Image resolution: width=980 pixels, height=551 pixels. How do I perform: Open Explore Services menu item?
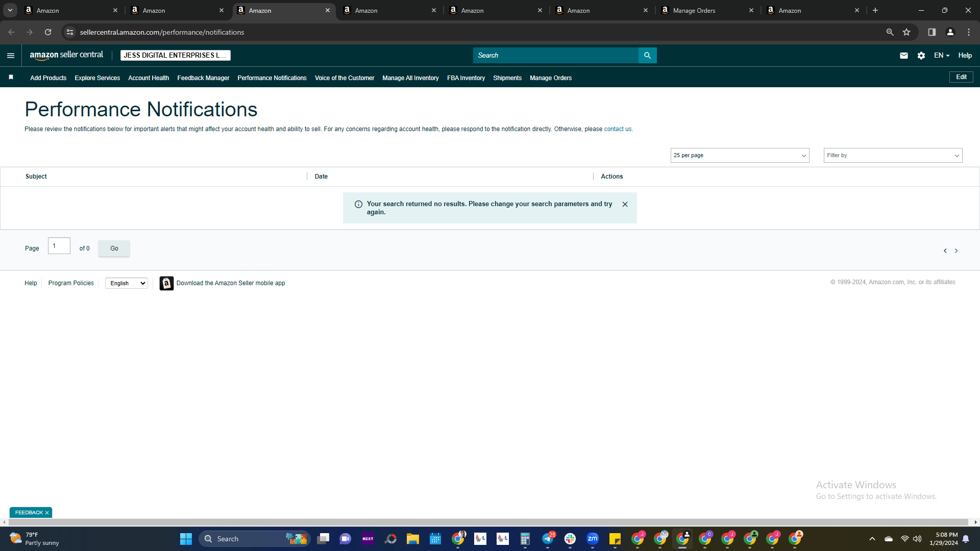click(97, 78)
